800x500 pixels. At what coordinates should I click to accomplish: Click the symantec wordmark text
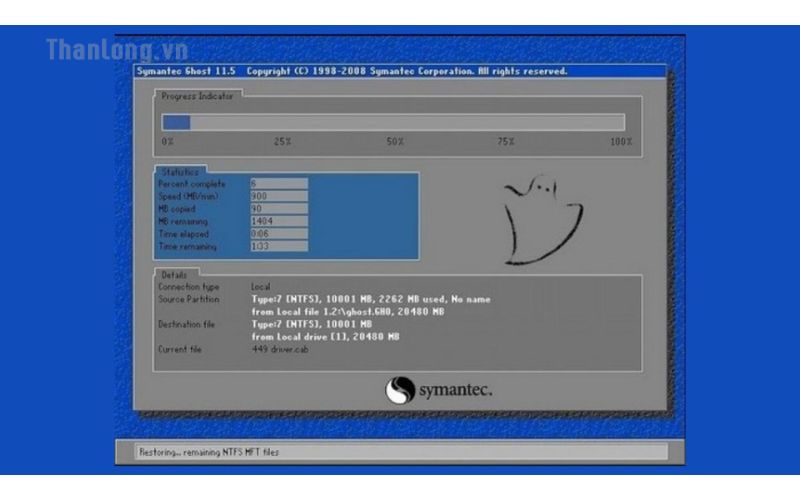point(454,390)
